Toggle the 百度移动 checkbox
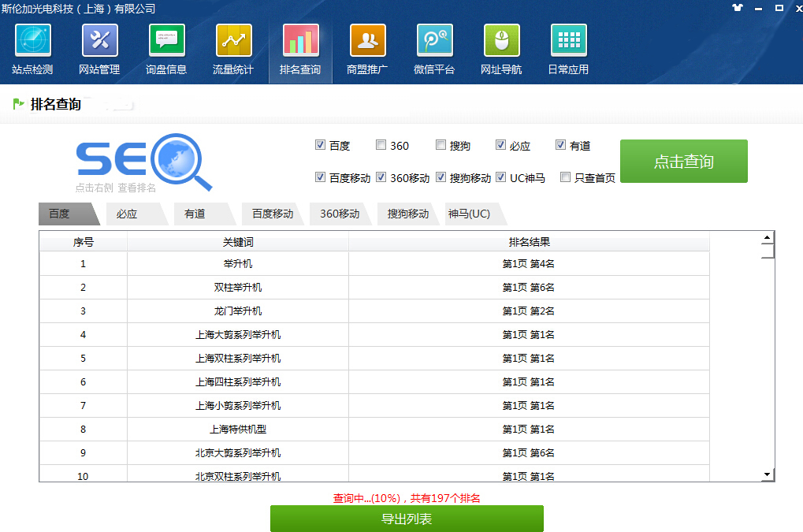803x532 pixels. click(320, 177)
